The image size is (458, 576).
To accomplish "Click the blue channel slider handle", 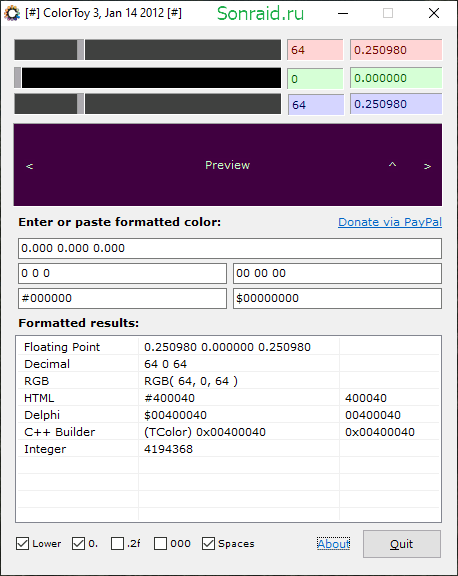I will click(80, 104).
